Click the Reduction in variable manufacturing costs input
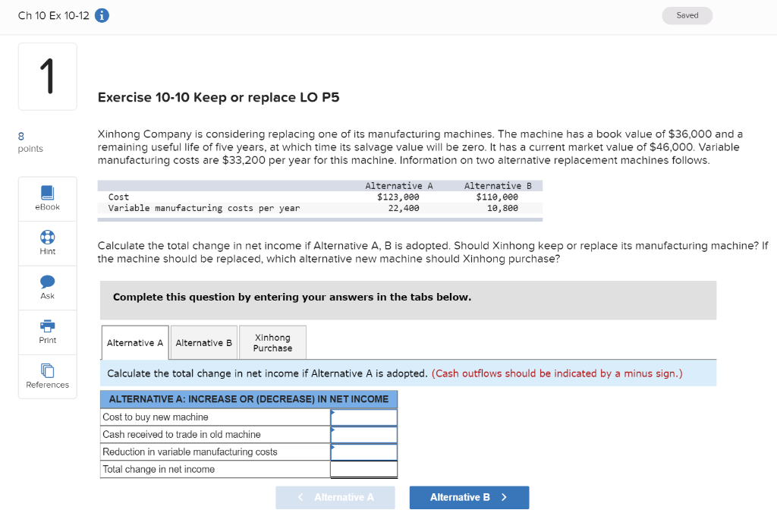Screen dimensions: 777x532 point(363,452)
